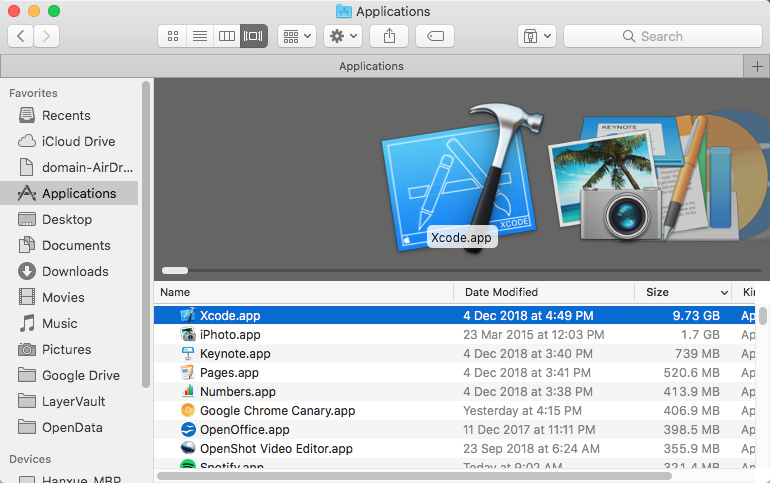Select the Pages.app row
The width and height of the screenshot is (770, 483).
[x=455, y=373]
